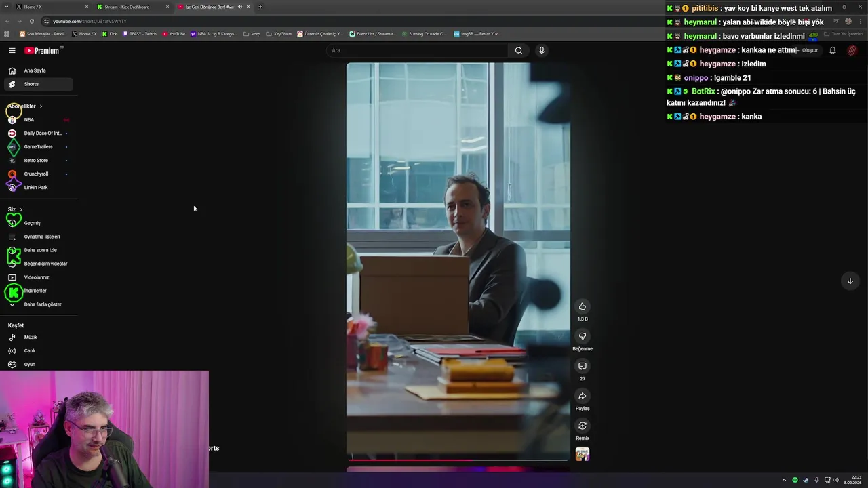Open the TEASY - Twitch bookmark
Viewport: 868px width, 488px height.
point(140,33)
